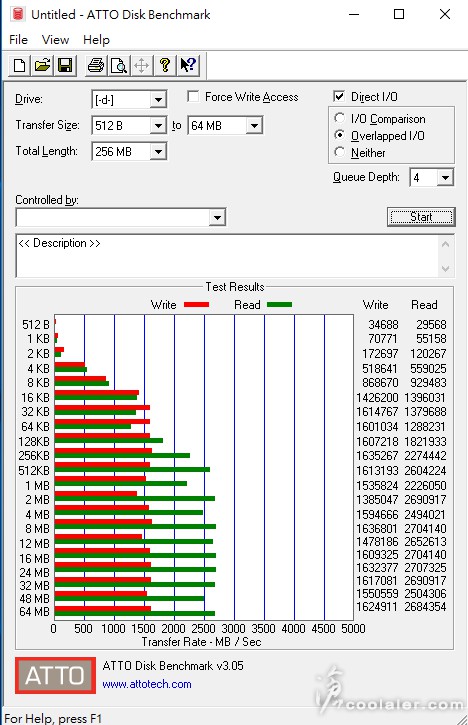
Task: Select the I/O Comparison radio button
Action: [339, 118]
